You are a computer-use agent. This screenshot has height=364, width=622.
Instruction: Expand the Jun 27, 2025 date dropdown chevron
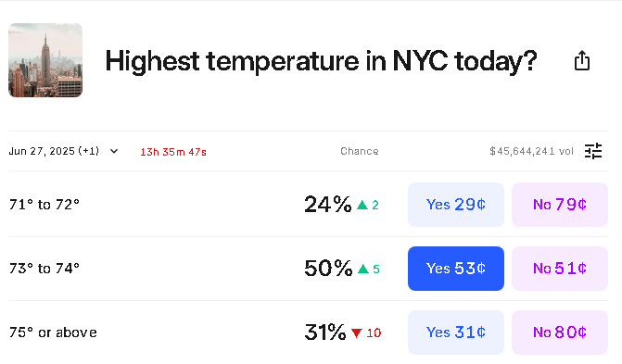114,151
